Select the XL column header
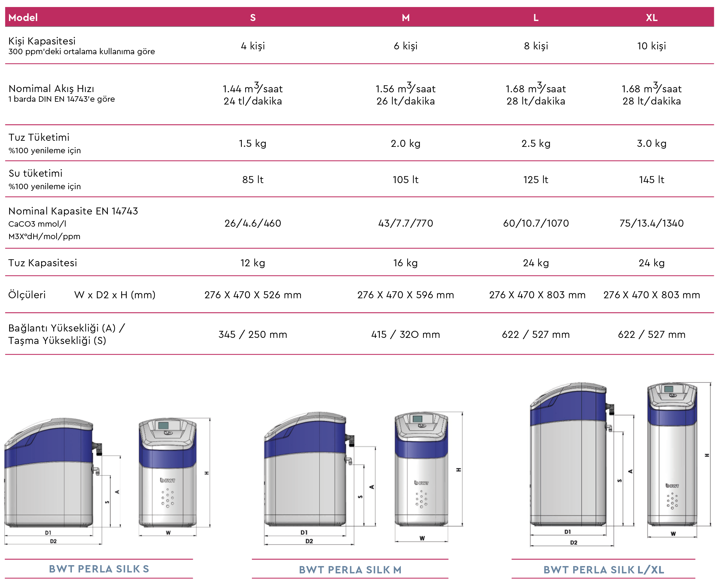This screenshot has height=588, width=720. 651,18
